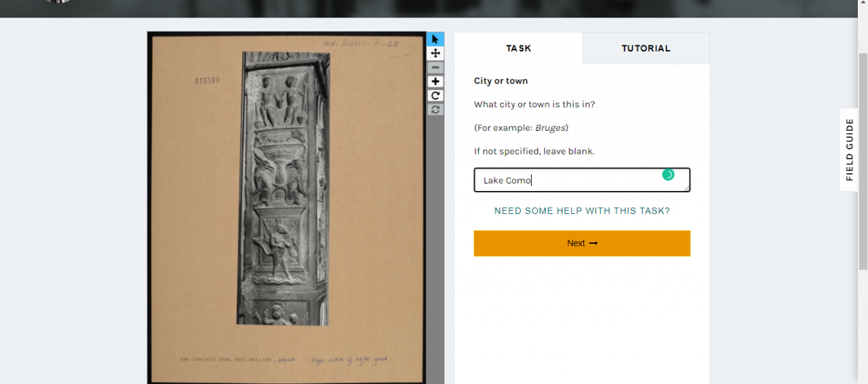
Task: Switch to the TASK tab
Action: [x=519, y=48]
